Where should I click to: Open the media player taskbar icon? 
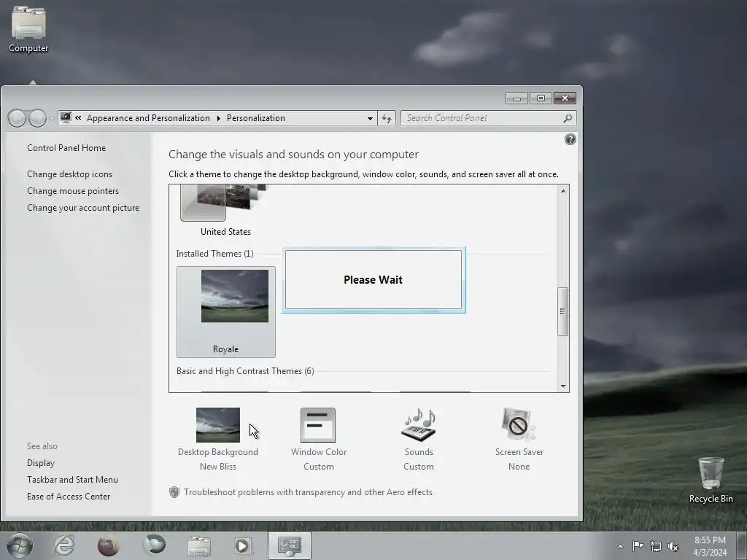pyautogui.click(x=243, y=545)
